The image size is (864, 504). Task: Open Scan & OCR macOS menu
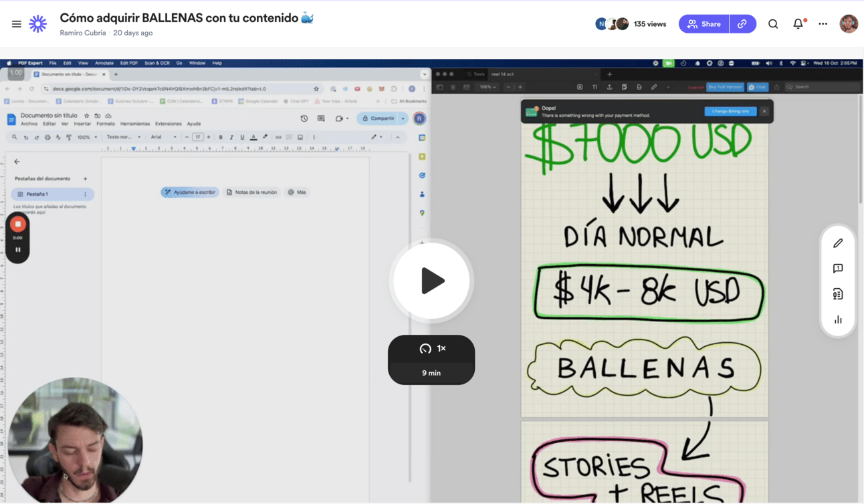coord(157,63)
